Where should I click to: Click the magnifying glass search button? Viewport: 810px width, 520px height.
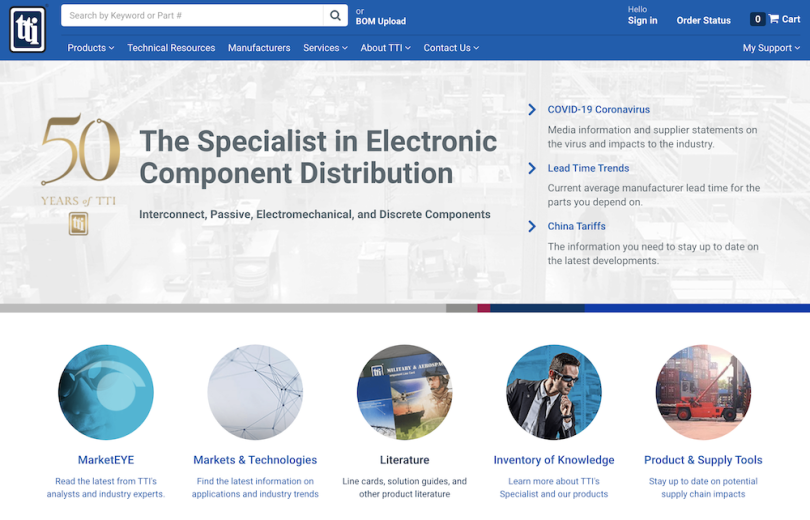coord(335,15)
